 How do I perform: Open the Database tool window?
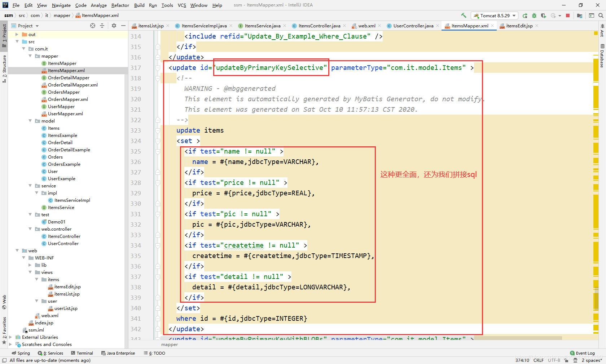click(602, 56)
